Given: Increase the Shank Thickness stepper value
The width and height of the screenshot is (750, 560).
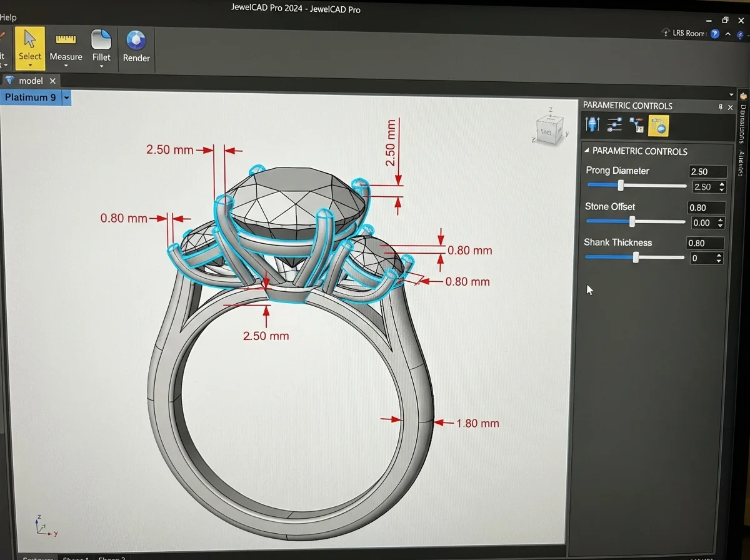Looking at the screenshot, I should pyautogui.click(x=719, y=255).
